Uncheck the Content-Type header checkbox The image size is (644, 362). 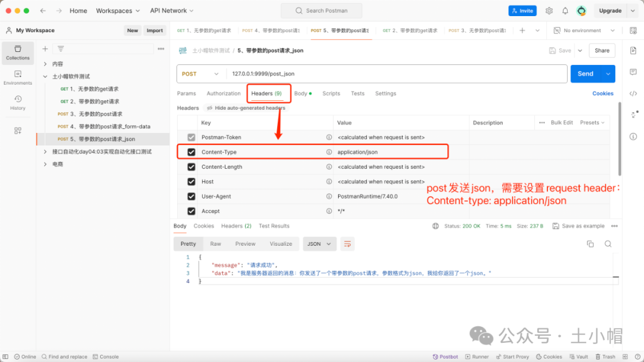click(191, 152)
